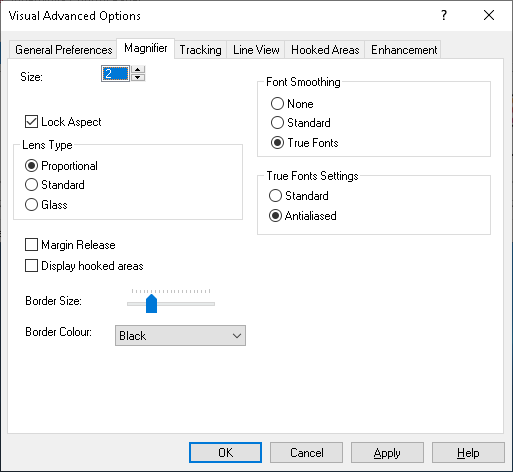The height and width of the screenshot is (472, 513).
Task: Tick the Display hooked areas checkbox
Action: (31, 266)
